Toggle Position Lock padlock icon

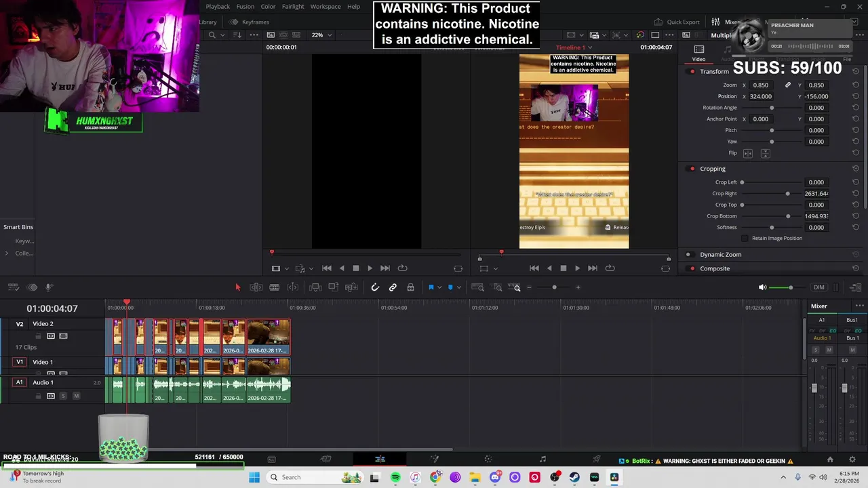410,287
